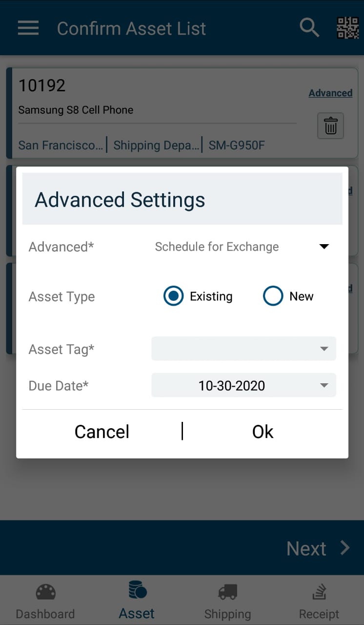This screenshot has height=625, width=364.
Task: Open the Due Date picker 10-30-2020
Action: [243, 385]
